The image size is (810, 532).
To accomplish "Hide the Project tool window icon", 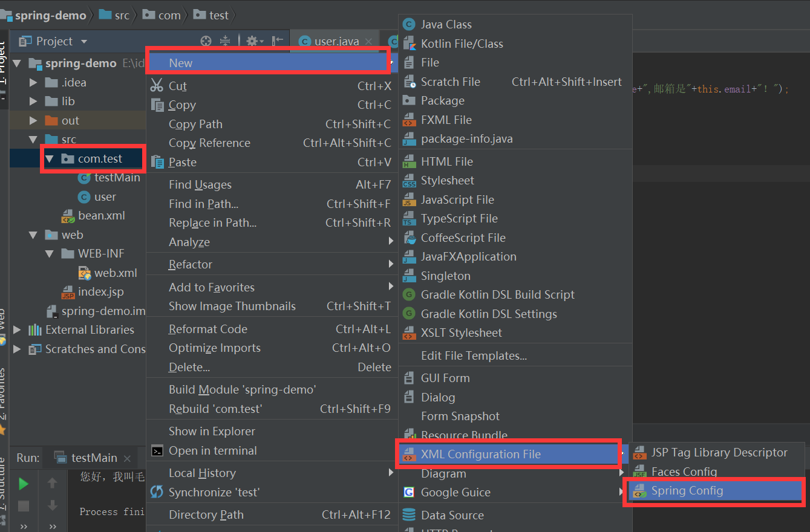I will click(278, 41).
